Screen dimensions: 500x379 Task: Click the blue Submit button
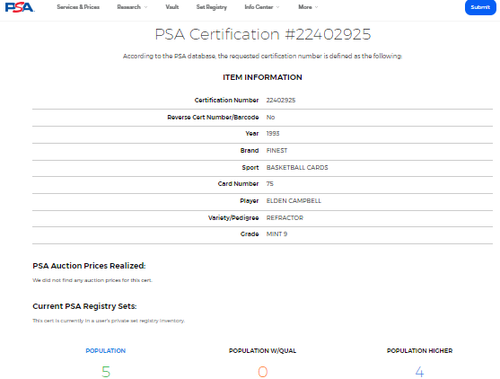(x=480, y=7)
